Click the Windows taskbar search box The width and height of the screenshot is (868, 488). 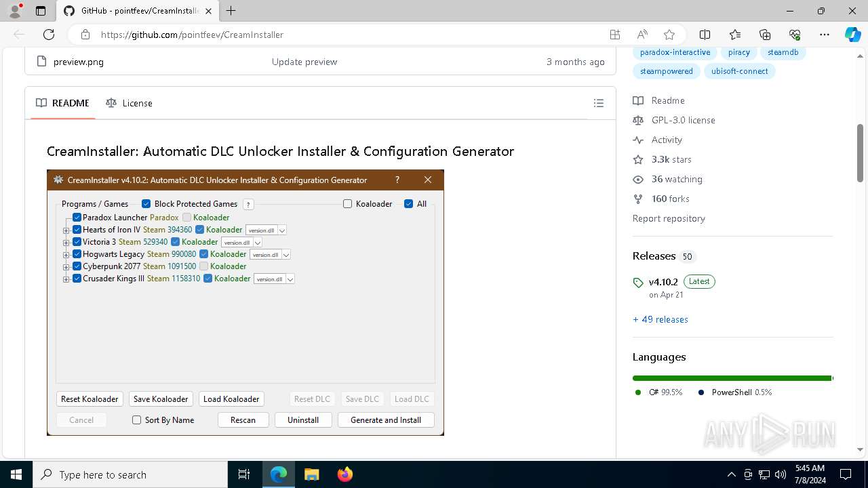click(x=130, y=474)
